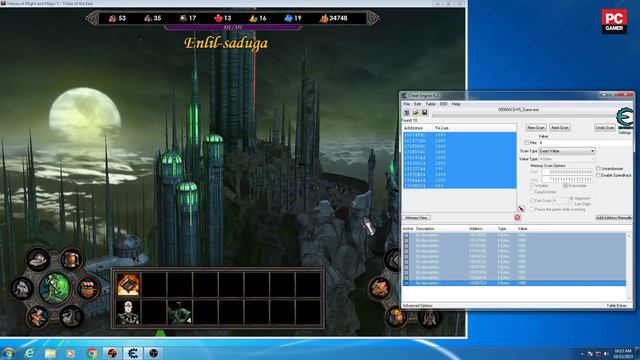This screenshot has height=360, width=640.
Task: Click the ore resource icon showing 35
Action: 148,18
